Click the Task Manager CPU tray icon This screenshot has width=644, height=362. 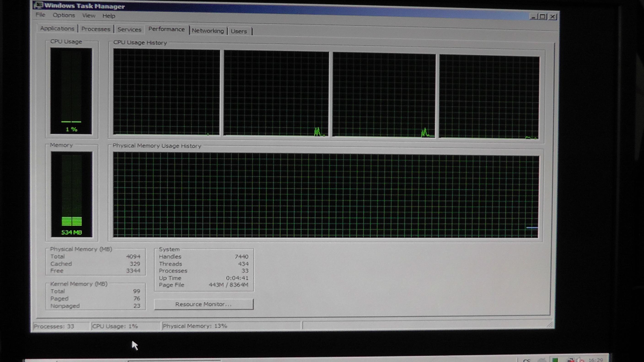[x=555, y=360]
